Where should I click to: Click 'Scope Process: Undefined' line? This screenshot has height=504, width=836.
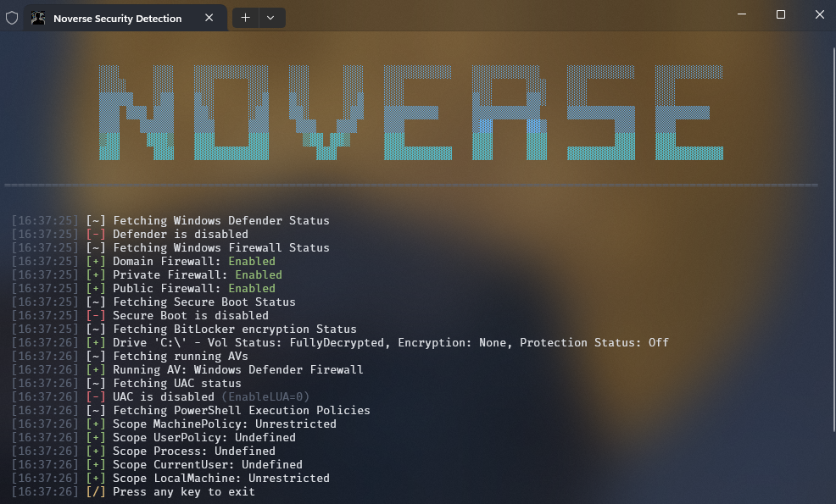coord(143,451)
